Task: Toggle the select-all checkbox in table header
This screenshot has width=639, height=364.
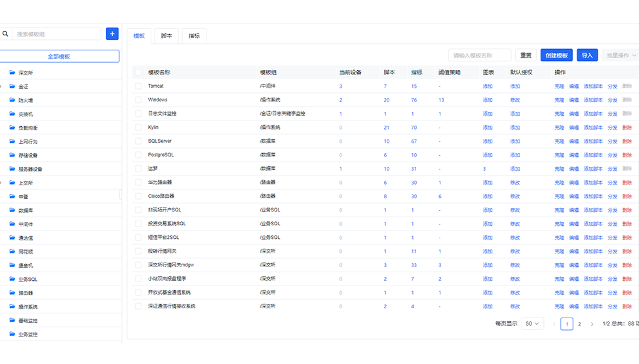Action: (138, 72)
